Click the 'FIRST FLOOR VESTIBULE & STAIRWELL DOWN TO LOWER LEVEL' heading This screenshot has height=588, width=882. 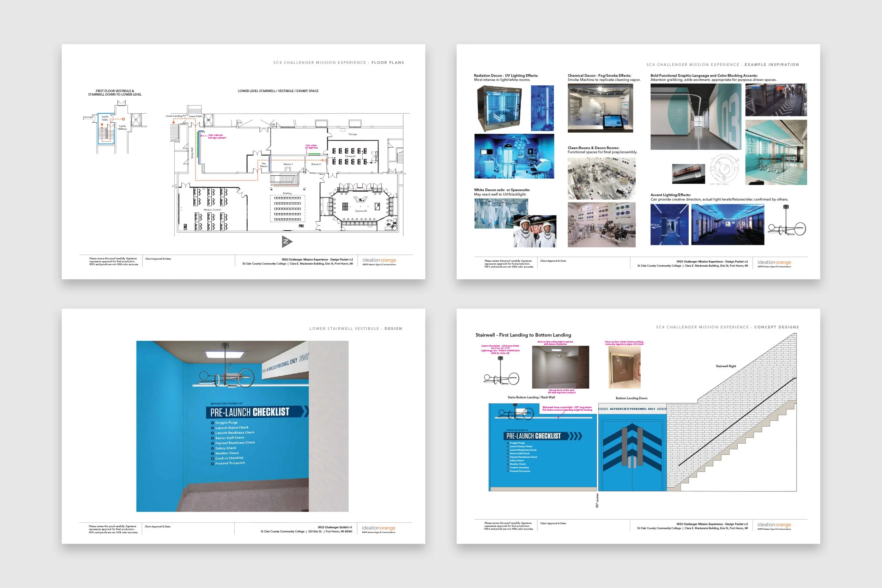click(115, 93)
